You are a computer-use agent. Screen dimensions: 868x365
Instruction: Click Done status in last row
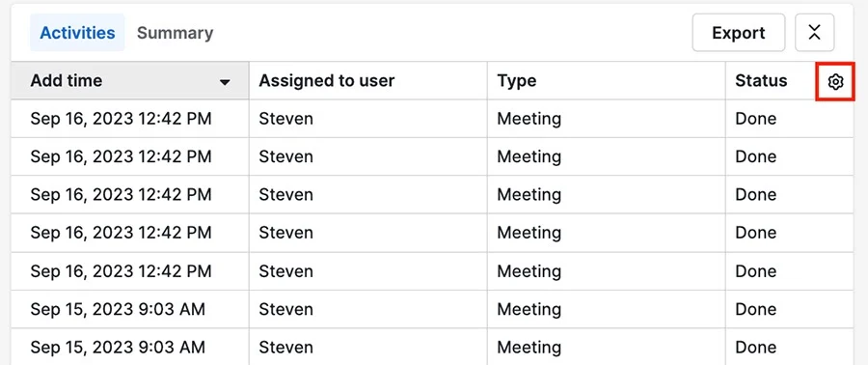(x=755, y=348)
